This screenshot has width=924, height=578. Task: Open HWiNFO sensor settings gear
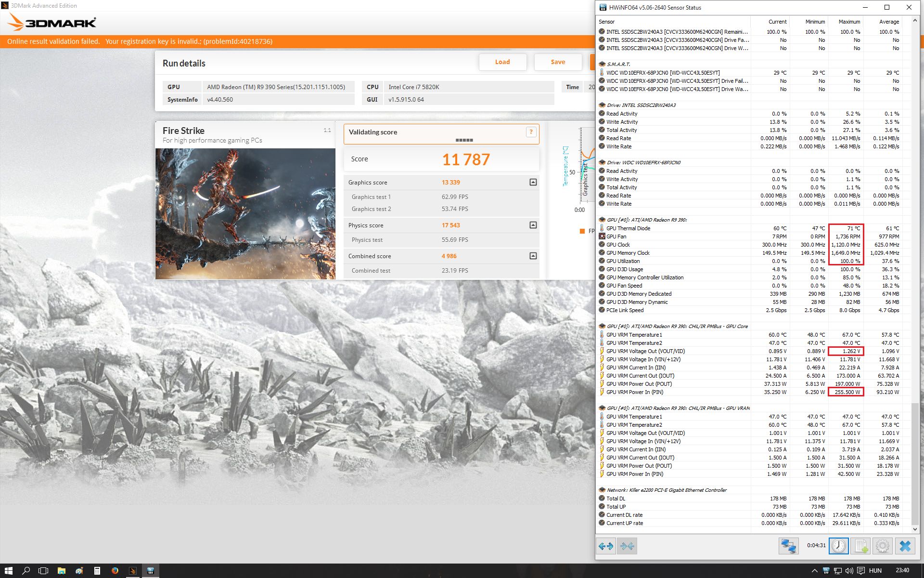pos(883,546)
